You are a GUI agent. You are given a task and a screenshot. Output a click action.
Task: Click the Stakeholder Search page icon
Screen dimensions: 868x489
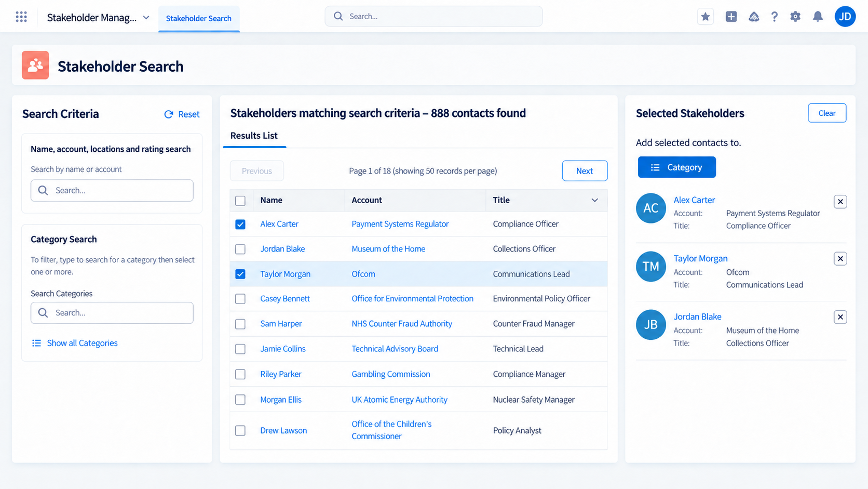(x=35, y=65)
